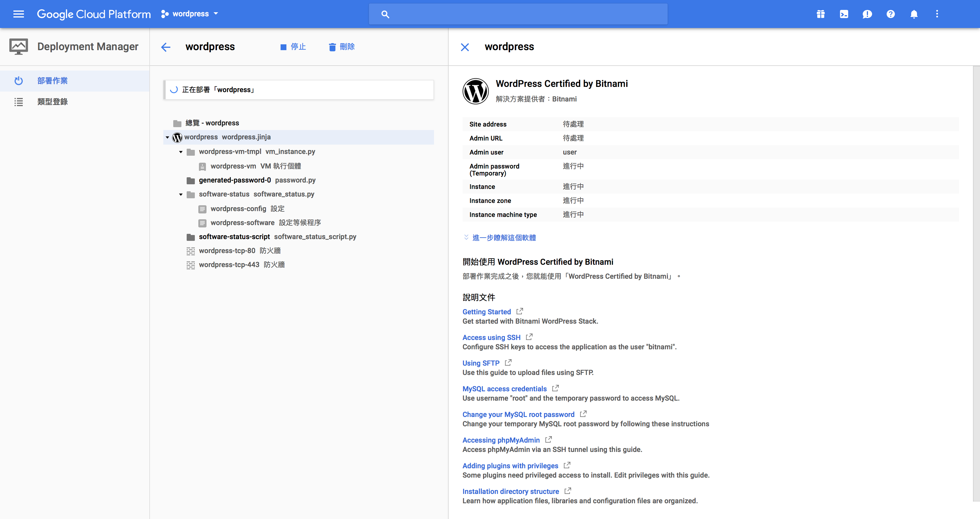Viewport: 980px width, 519px height.
Task: Click the 刪除 delete button
Action: click(342, 47)
